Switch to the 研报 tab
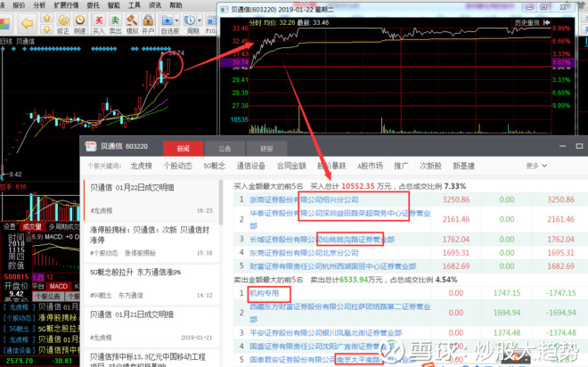 point(266,149)
